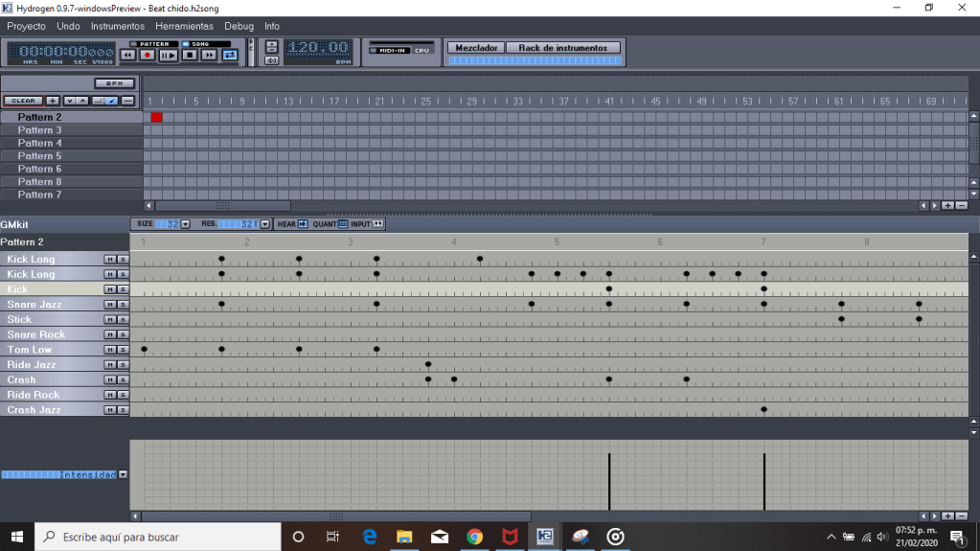This screenshot has width=980, height=551.
Task: Click the fast forward transport button
Action: point(210,56)
